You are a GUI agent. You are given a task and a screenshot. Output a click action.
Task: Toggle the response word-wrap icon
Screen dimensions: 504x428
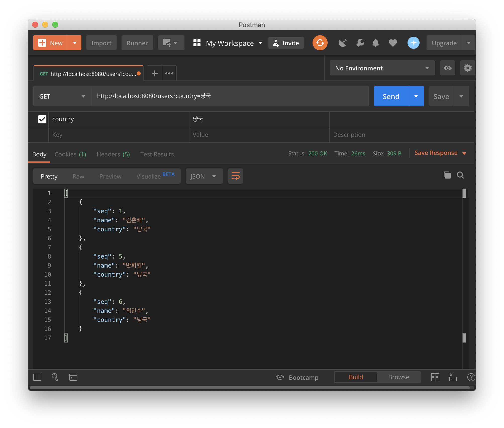click(x=235, y=176)
